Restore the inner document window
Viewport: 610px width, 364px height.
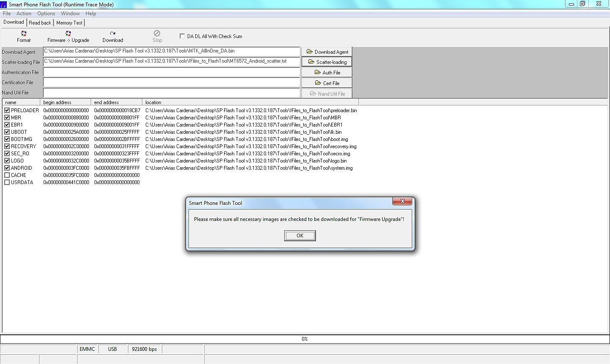coord(582,4)
